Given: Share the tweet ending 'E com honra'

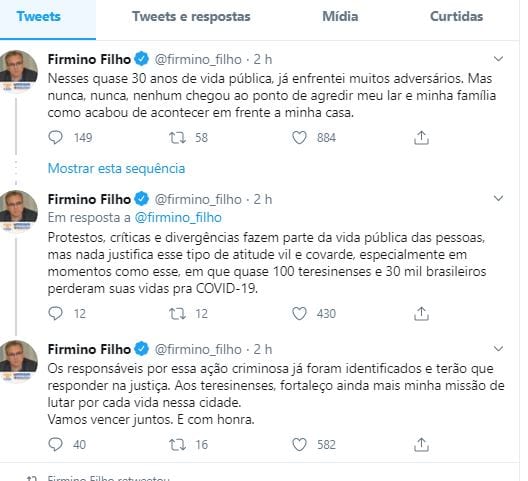Looking at the screenshot, I should click(x=421, y=444).
